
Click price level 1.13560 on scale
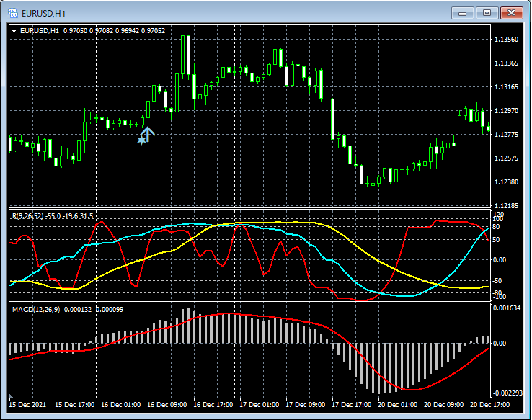coord(507,40)
